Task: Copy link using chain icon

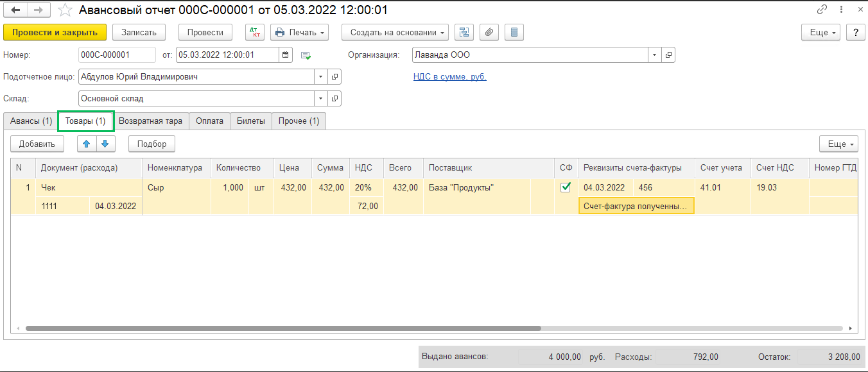Action: pyautogui.click(x=822, y=10)
